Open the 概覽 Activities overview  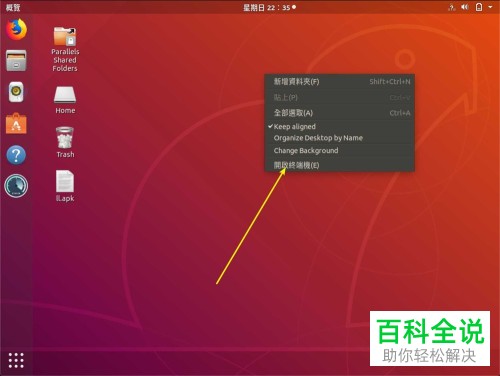click(x=13, y=7)
